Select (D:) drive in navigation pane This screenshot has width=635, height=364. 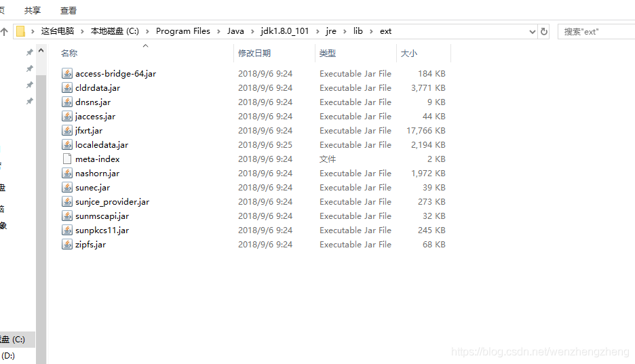coord(8,355)
